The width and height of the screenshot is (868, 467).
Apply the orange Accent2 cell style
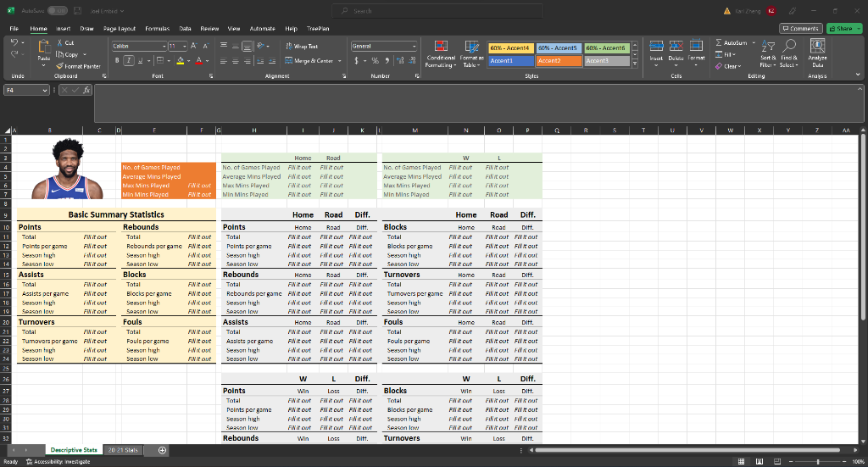pos(558,61)
